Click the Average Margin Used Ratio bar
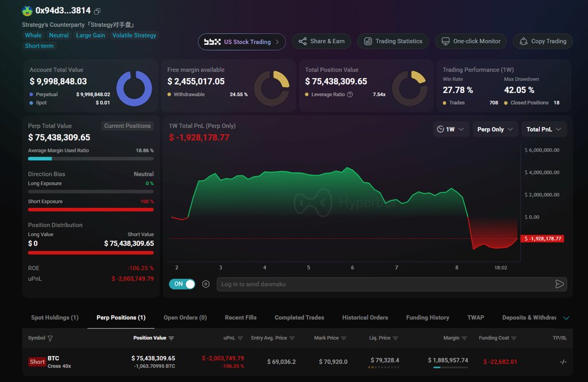This screenshot has height=382, width=588. coord(91,159)
